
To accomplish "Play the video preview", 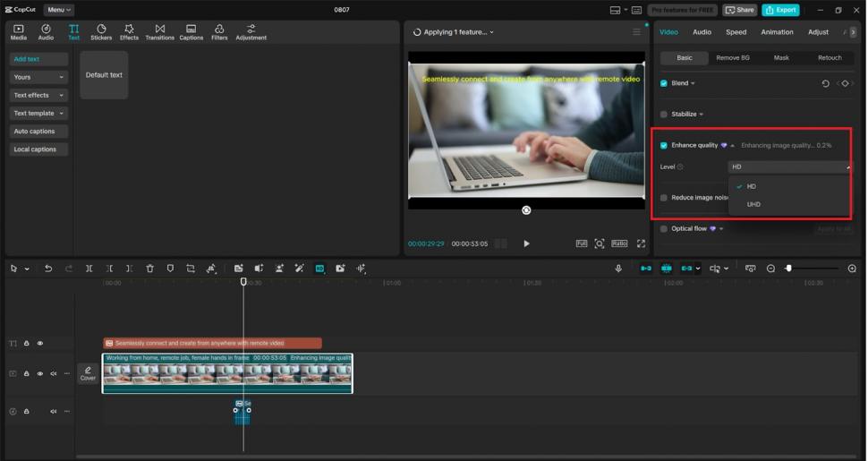I will click(x=526, y=243).
